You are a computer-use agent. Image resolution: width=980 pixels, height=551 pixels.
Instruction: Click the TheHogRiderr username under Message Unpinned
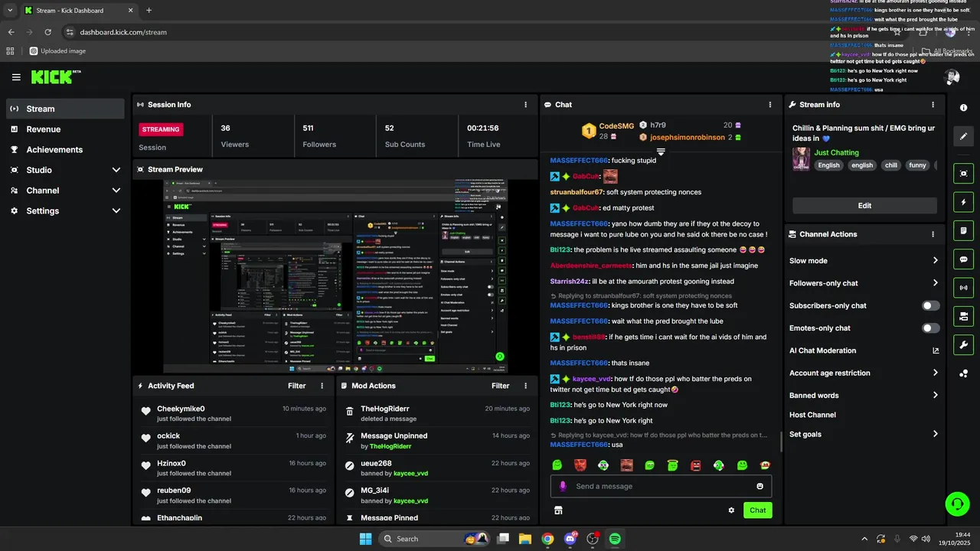390,446
